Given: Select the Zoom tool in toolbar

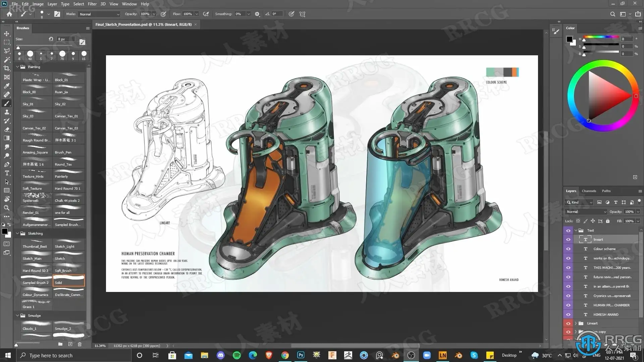Looking at the screenshot, I should [7, 208].
